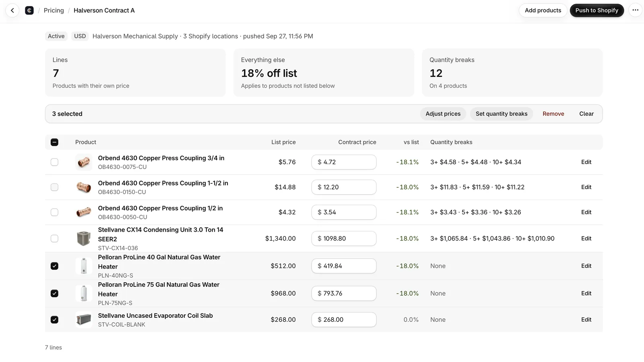Click the Quantity breaks summary card
The image size is (644, 362).
pos(512,73)
